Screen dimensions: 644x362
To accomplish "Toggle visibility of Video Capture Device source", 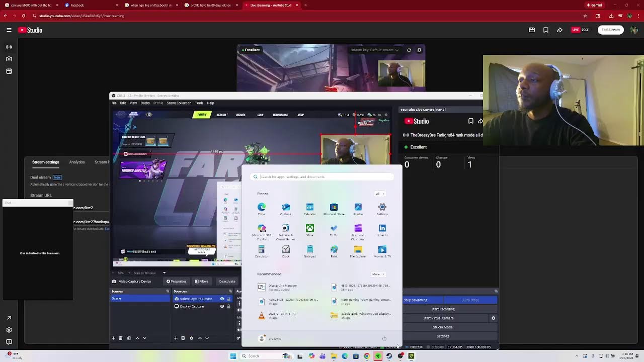I will pos(222,299).
